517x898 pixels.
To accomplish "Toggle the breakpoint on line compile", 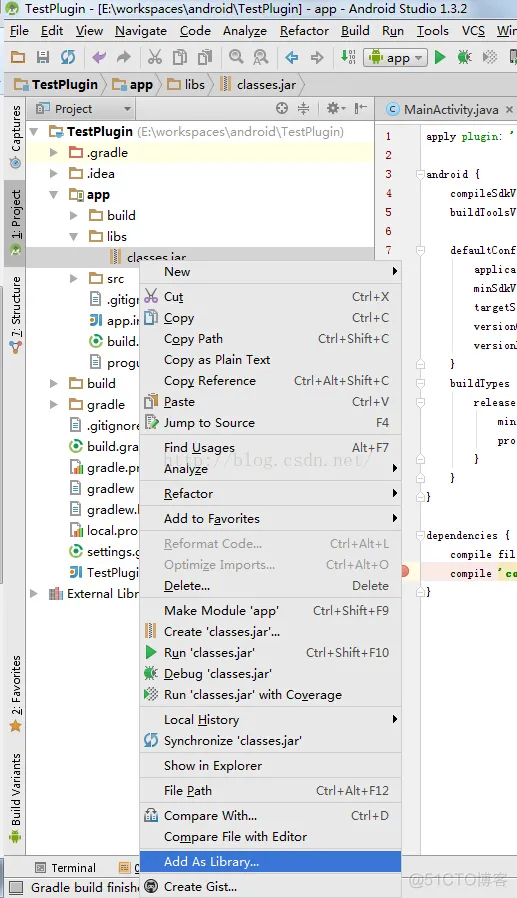I will coord(405,571).
